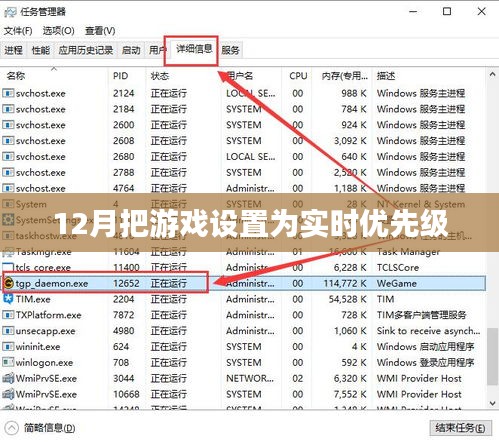Open the 文件(F) menu

18,31
